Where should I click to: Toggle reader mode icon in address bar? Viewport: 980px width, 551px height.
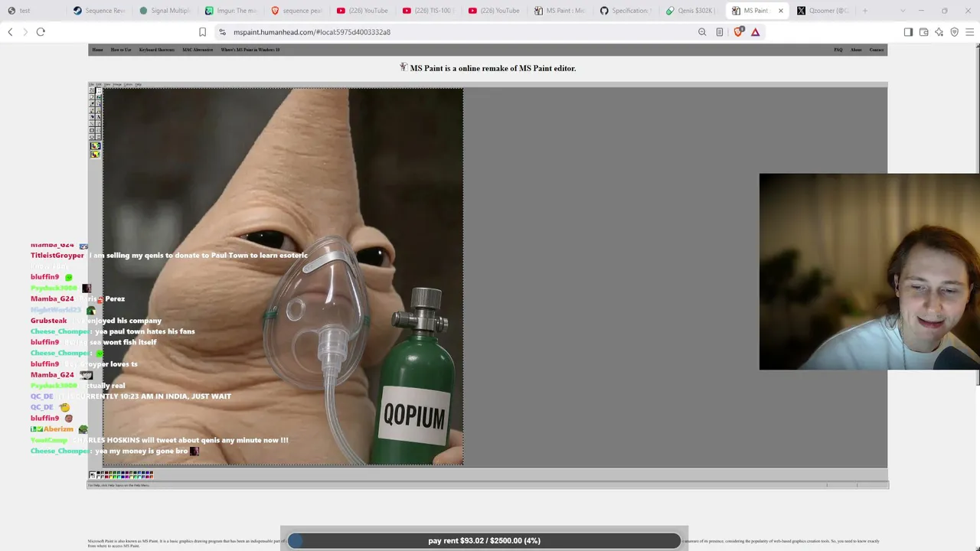720,32
